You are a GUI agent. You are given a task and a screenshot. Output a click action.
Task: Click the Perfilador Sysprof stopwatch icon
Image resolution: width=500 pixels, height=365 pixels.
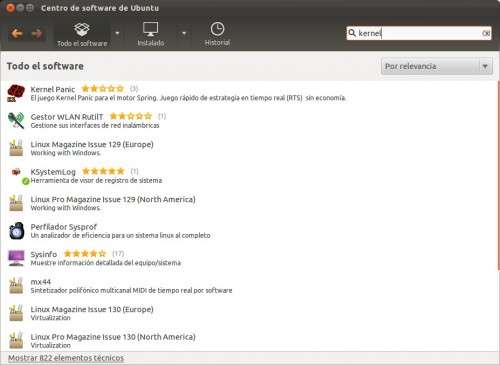tap(16, 230)
